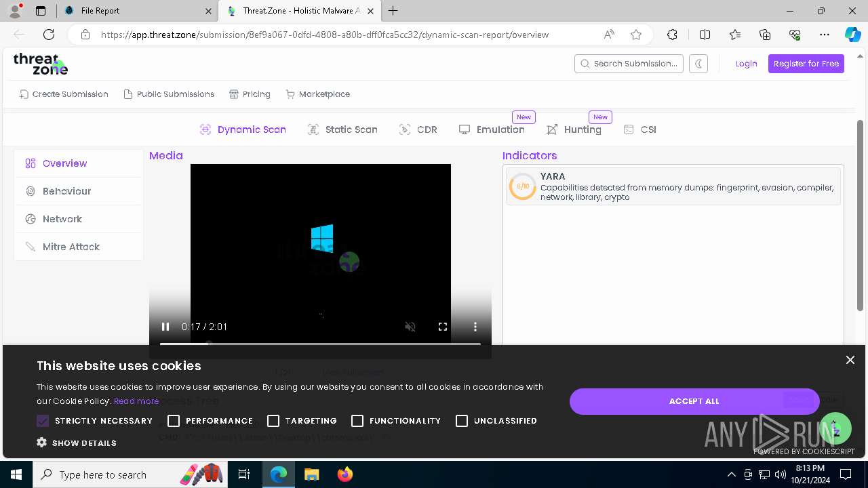
Task: Click Read aloud icon in address bar
Action: (x=609, y=35)
